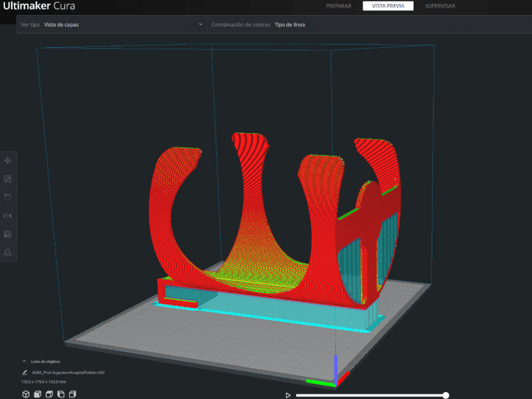Open the Ver tipo Vista de capas dropdown
This screenshot has width=532, height=399.
click(x=112, y=24)
